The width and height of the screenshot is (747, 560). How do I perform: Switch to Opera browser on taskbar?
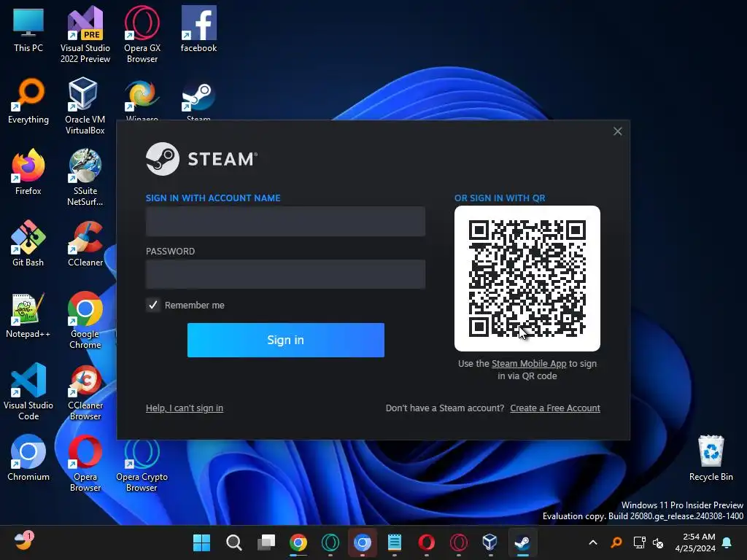point(426,542)
